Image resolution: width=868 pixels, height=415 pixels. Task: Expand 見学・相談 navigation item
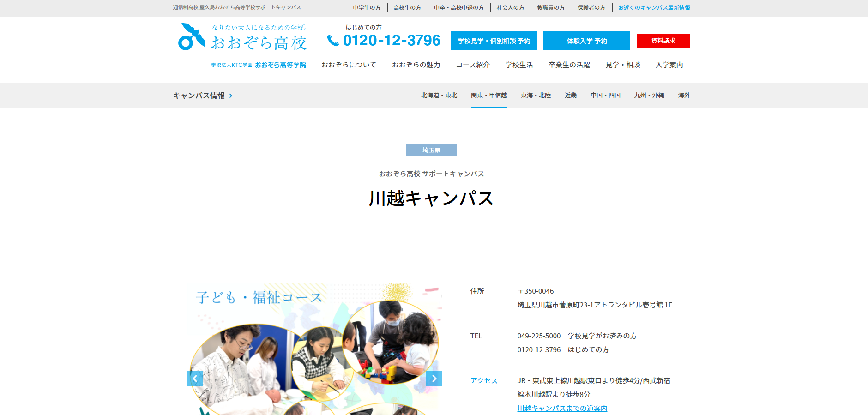[x=622, y=65]
